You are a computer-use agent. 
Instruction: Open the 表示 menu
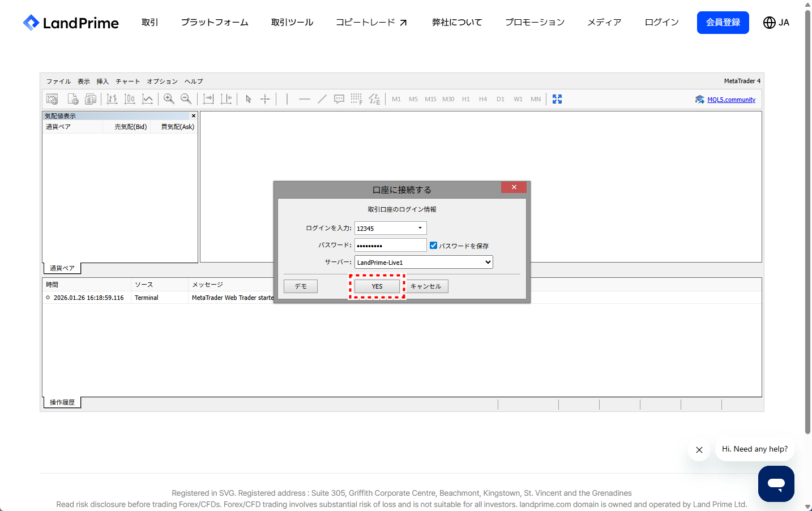(x=84, y=81)
